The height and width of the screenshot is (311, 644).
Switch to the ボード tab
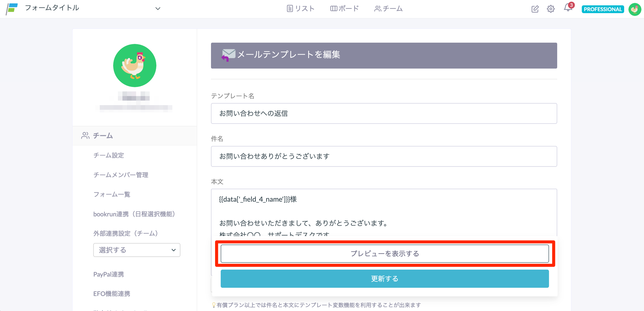(x=344, y=8)
